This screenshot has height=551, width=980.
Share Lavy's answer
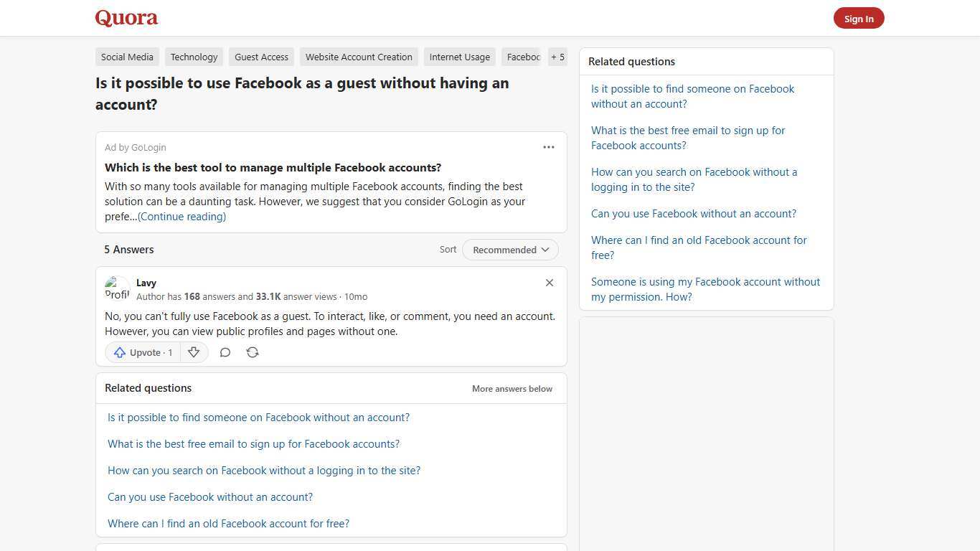coord(253,352)
